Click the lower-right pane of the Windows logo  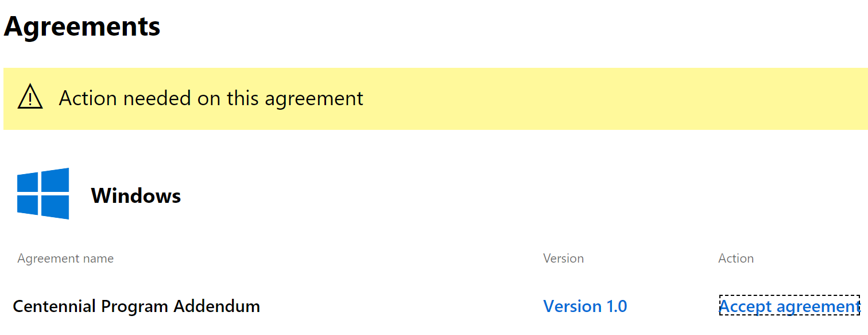click(x=55, y=207)
